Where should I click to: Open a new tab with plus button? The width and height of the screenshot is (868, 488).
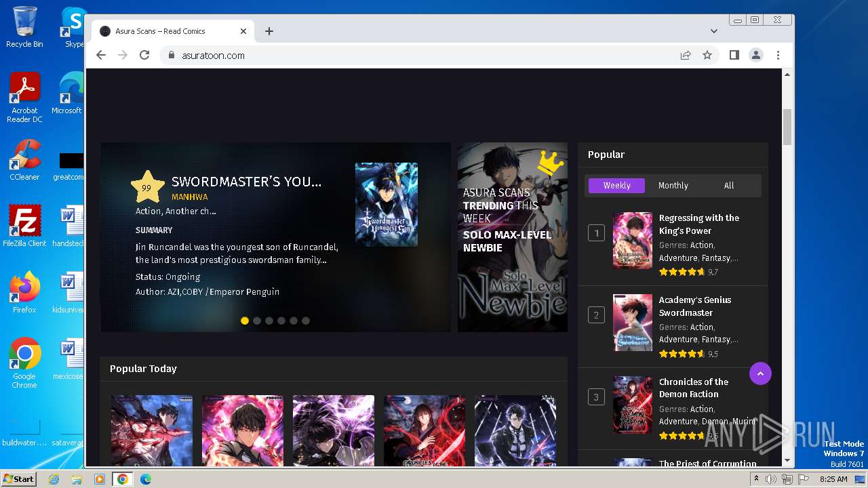point(269,31)
